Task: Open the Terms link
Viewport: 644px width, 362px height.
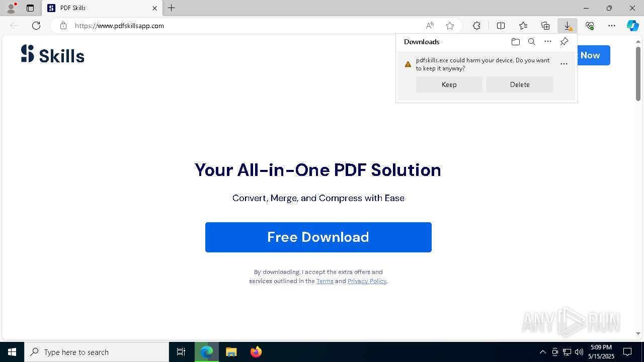Action: (x=325, y=281)
